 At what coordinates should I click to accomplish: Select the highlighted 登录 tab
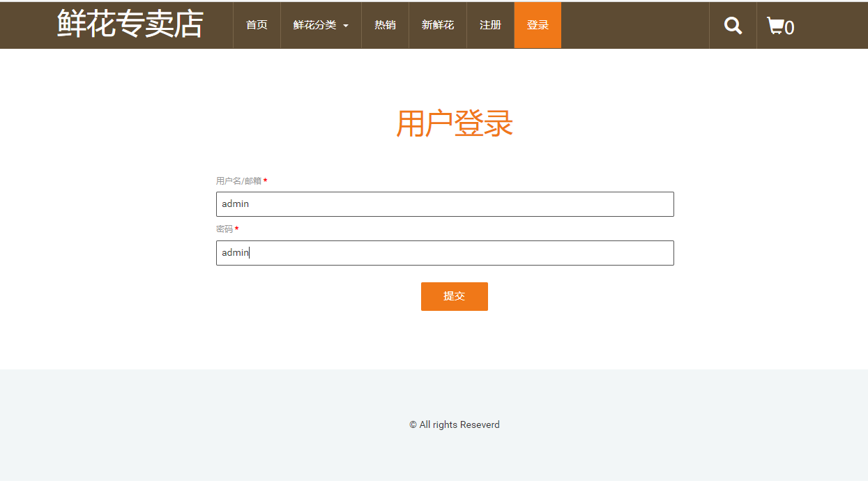(537, 24)
